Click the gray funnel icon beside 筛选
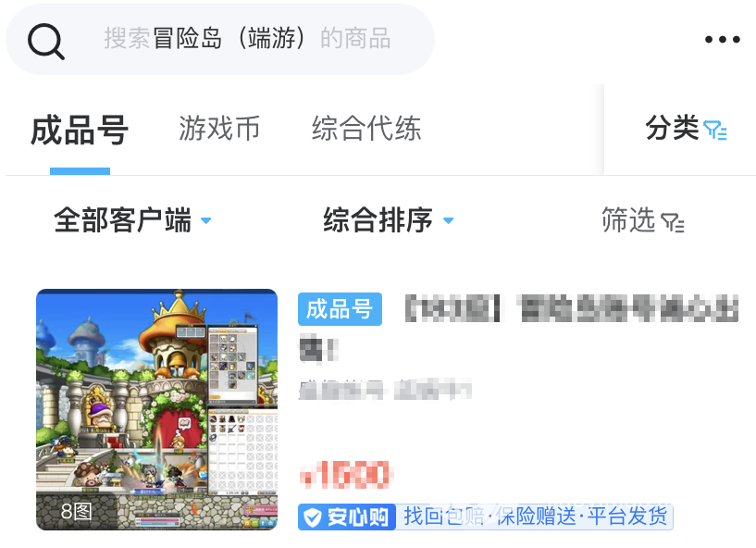This screenshot has width=756, height=548. pyautogui.click(x=673, y=222)
